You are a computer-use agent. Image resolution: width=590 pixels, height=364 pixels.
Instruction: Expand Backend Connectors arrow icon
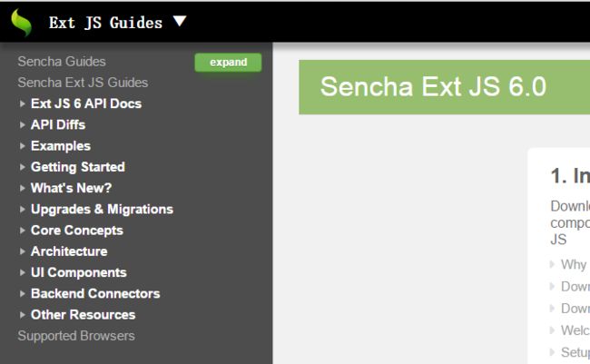(22, 293)
